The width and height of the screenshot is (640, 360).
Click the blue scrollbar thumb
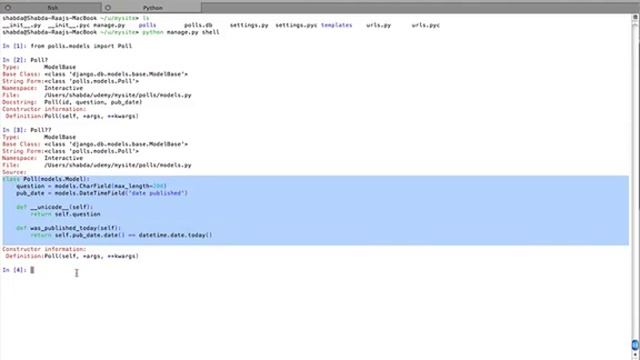(635, 344)
